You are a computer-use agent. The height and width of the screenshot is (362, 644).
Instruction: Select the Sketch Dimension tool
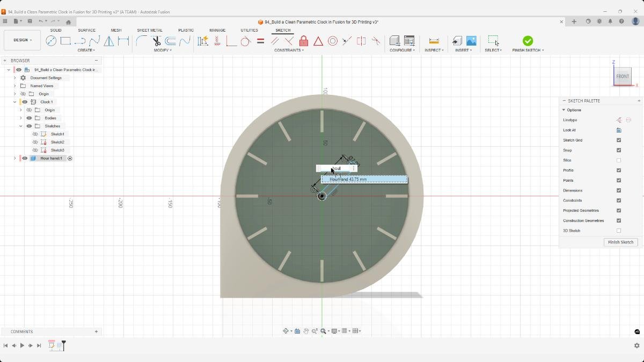coord(124,40)
